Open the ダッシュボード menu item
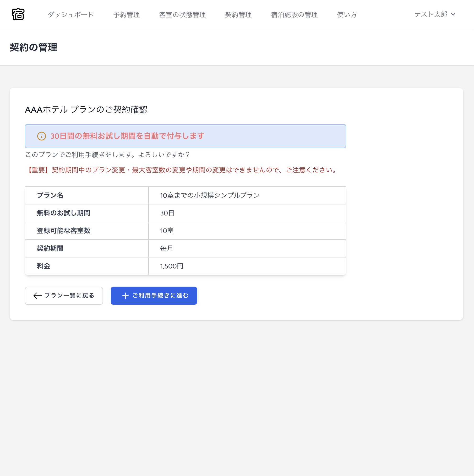 coord(71,15)
